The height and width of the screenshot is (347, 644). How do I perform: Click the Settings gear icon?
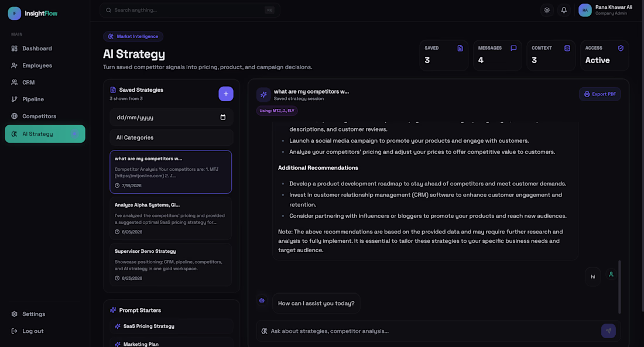(15, 314)
